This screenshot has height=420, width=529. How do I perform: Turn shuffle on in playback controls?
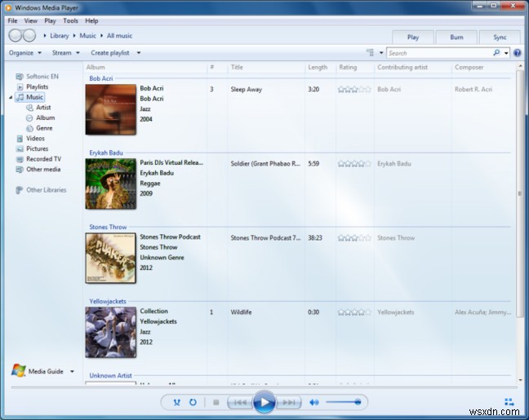(176, 402)
